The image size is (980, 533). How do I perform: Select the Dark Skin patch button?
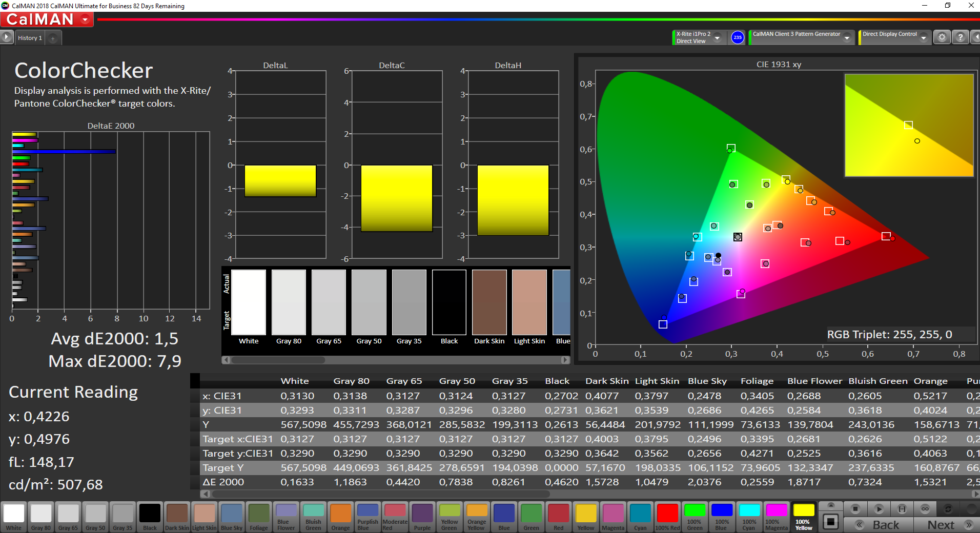point(177,517)
